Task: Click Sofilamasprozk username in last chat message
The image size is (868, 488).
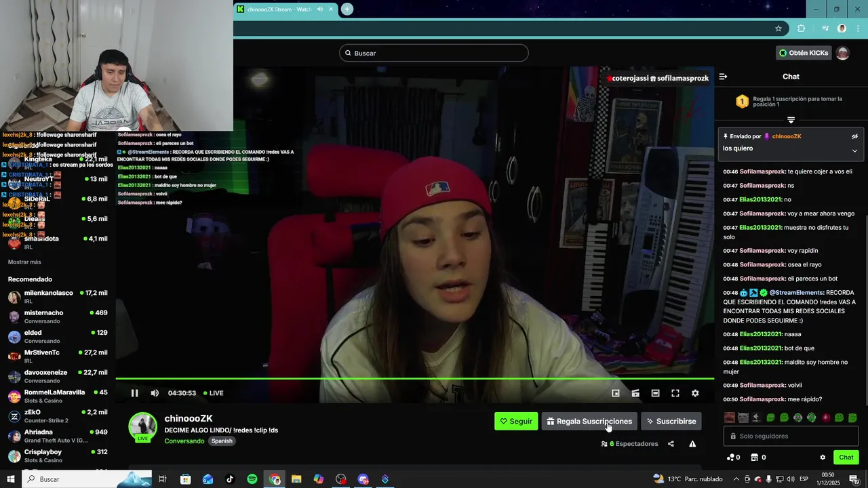Action: (x=762, y=399)
